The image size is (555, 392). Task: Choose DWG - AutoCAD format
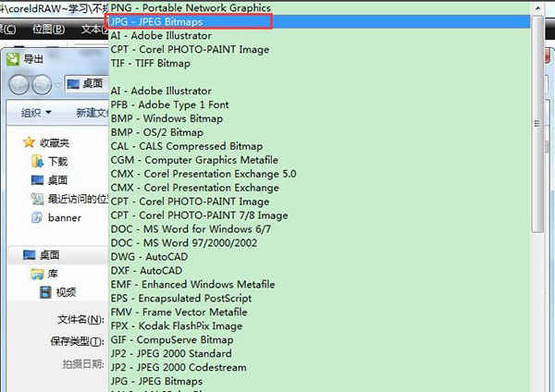coord(320,256)
